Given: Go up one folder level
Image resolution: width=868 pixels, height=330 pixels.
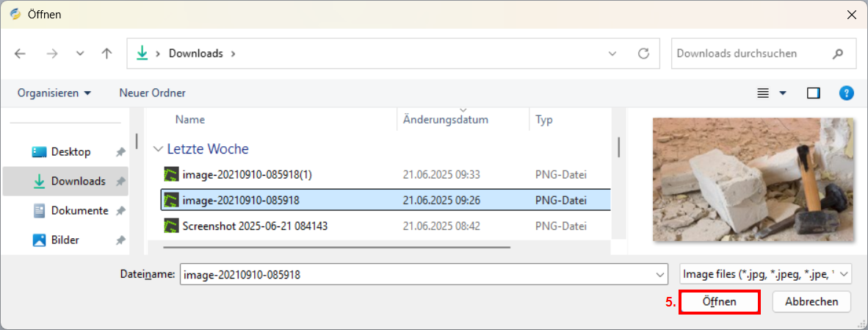Looking at the screenshot, I should pyautogui.click(x=107, y=54).
